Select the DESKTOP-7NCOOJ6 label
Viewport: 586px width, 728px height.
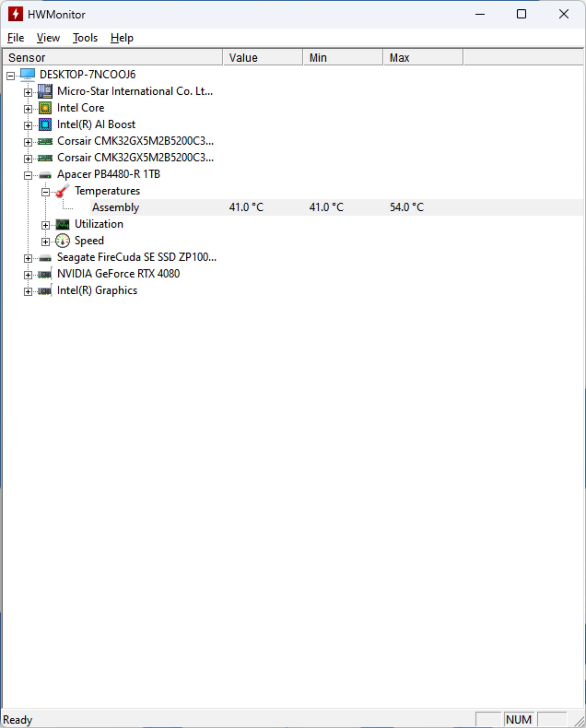(x=87, y=75)
